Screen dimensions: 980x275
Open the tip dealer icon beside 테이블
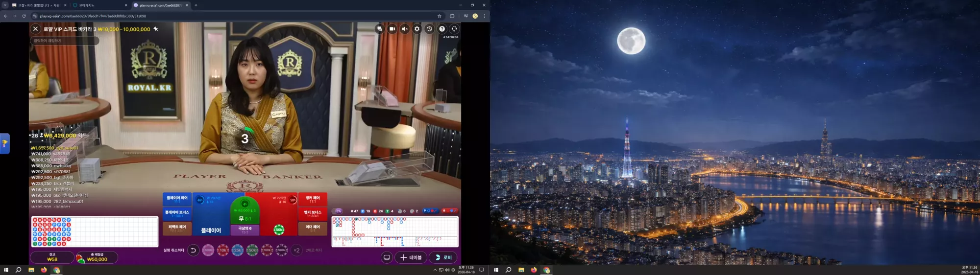tap(387, 257)
